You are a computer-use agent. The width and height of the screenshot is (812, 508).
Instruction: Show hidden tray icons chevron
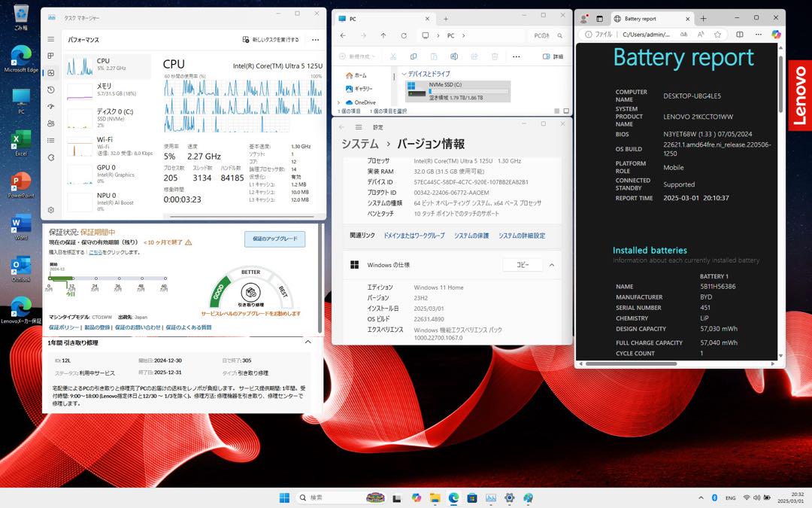(701, 497)
